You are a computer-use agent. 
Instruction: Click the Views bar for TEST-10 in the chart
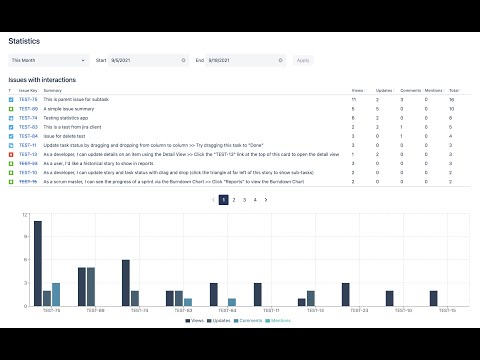tap(390, 298)
